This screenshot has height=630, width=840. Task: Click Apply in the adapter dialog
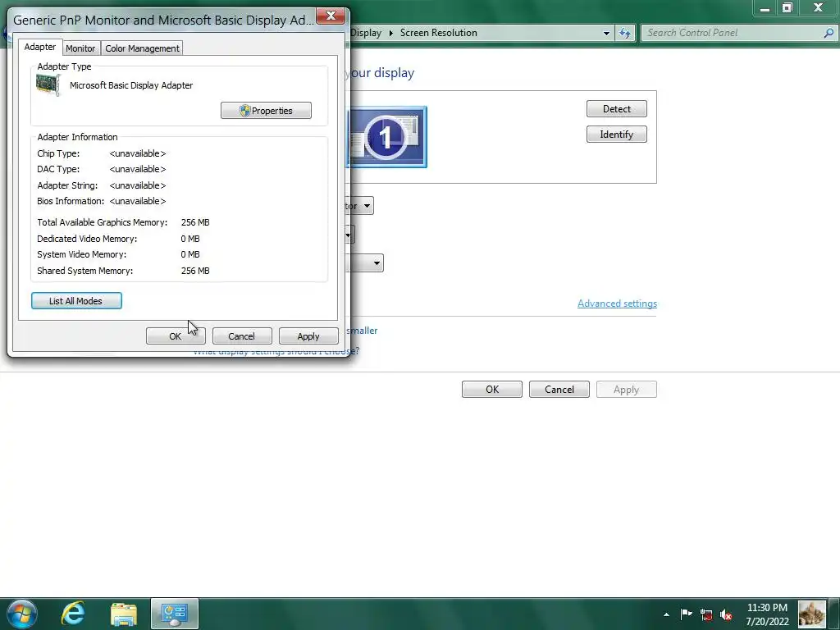(308, 336)
